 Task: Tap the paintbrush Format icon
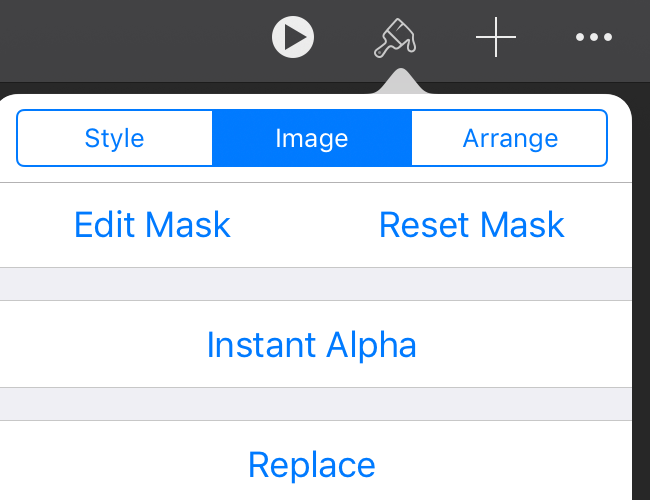(395, 38)
